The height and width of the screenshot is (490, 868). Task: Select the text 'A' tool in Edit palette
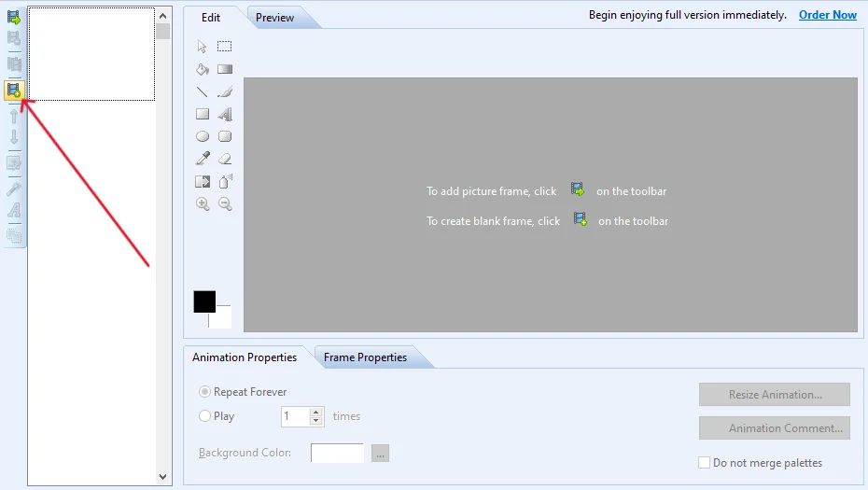[225, 114]
